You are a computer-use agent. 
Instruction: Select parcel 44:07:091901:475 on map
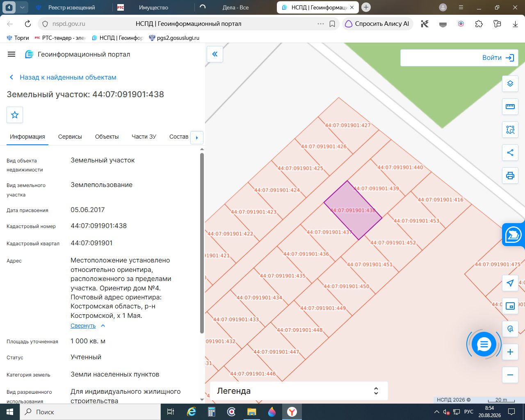498,265
